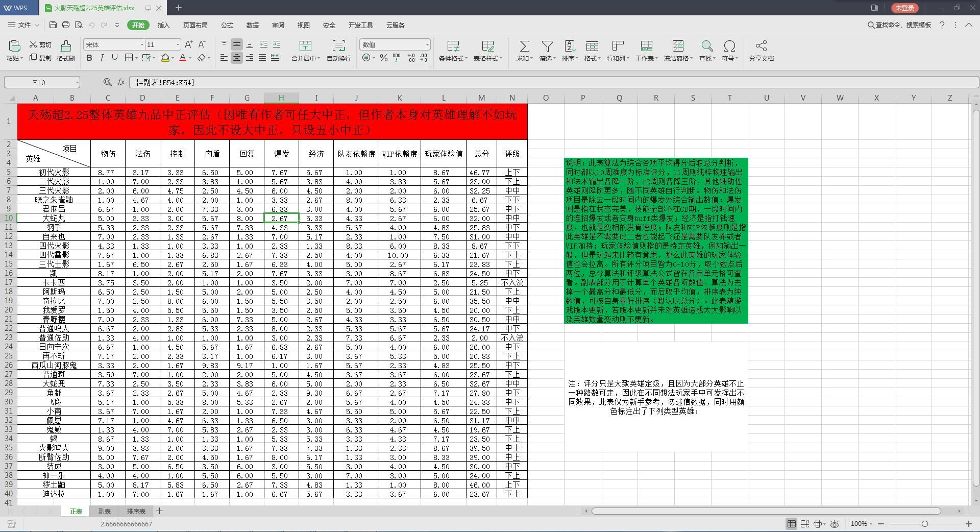Toggle horizontal center alignment
Image resolution: width=980 pixels, height=532 pixels.
click(x=237, y=58)
